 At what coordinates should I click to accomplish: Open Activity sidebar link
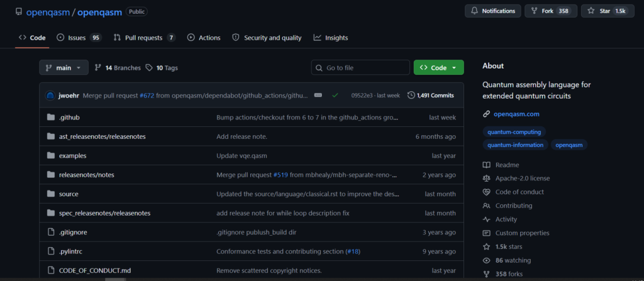tap(500, 219)
